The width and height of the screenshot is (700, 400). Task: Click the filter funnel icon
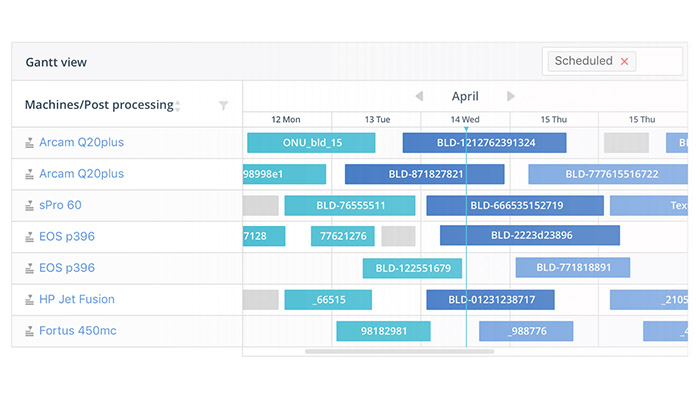click(224, 105)
